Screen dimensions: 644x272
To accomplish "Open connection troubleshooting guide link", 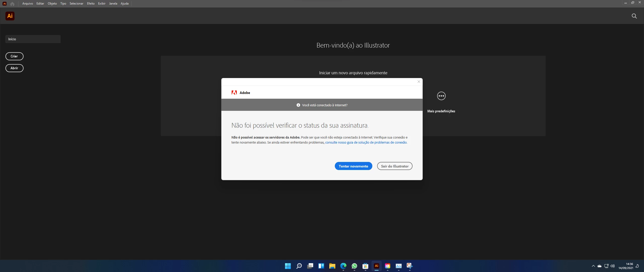I will click(x=366, y=143).
